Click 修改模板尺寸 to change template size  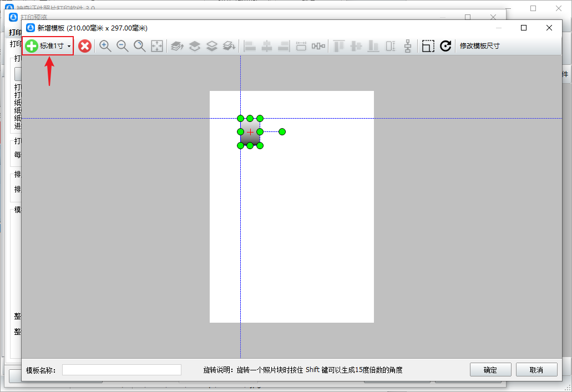(479, 46)
